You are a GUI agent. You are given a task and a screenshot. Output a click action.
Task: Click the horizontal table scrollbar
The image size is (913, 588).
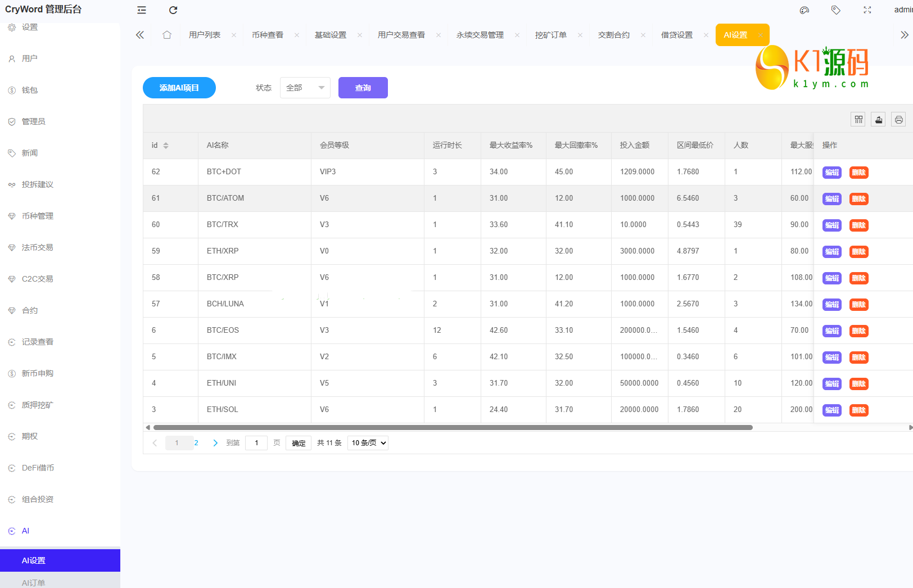(453, 428)
